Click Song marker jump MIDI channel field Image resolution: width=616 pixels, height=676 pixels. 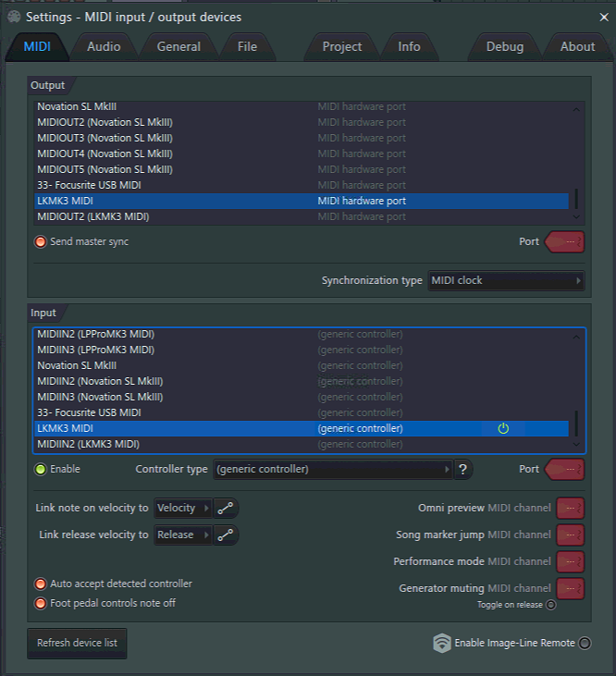(x=571, y=535)
